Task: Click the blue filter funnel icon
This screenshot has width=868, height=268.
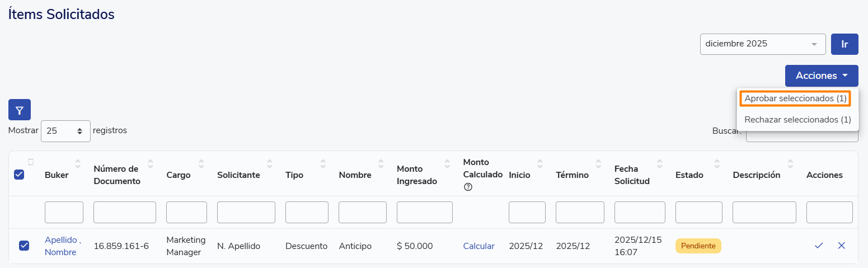Action: 20,110
